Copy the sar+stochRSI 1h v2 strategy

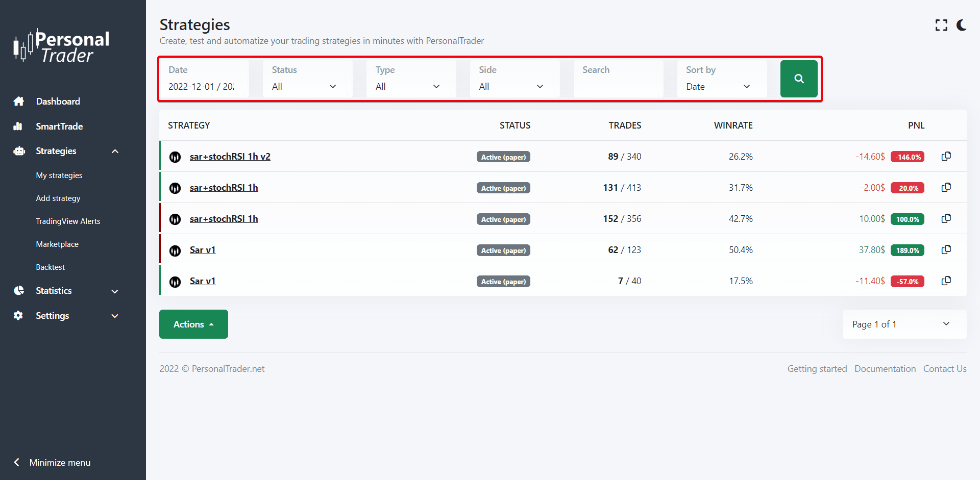[946, 156]
